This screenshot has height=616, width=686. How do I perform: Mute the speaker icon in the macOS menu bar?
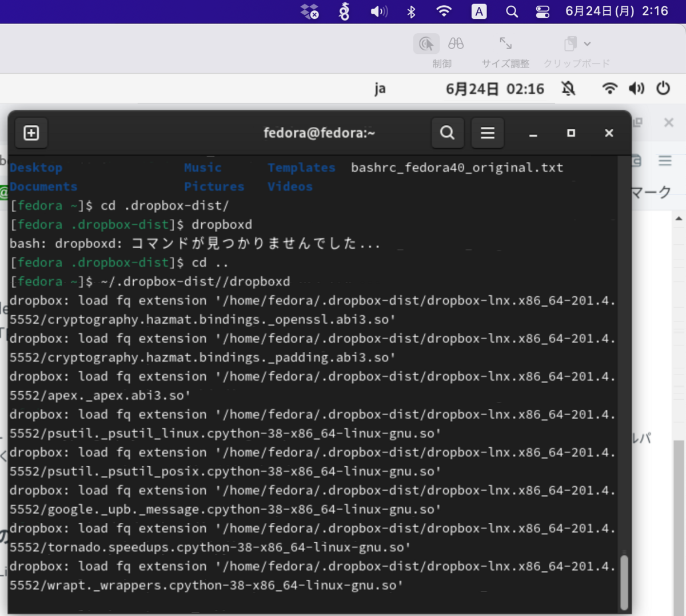(x=378, y=11)
